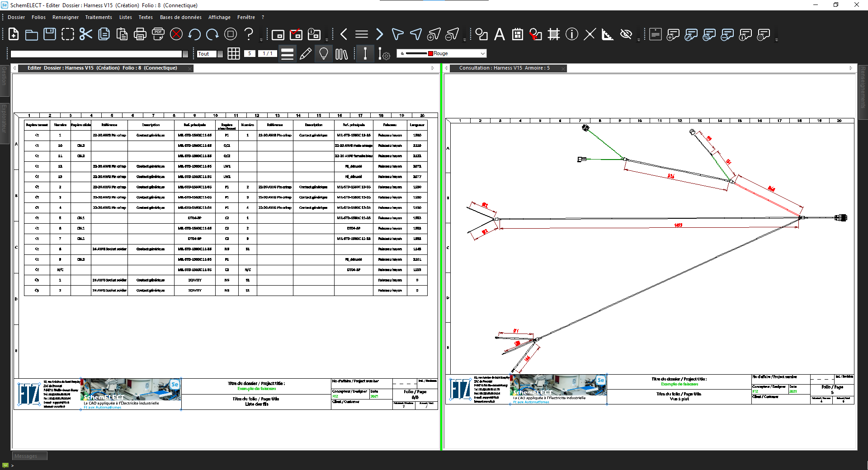The width and height of the screenshot is (868, 470).
Task: Click the shapes drawing tool icon
Action: point(481,34)
